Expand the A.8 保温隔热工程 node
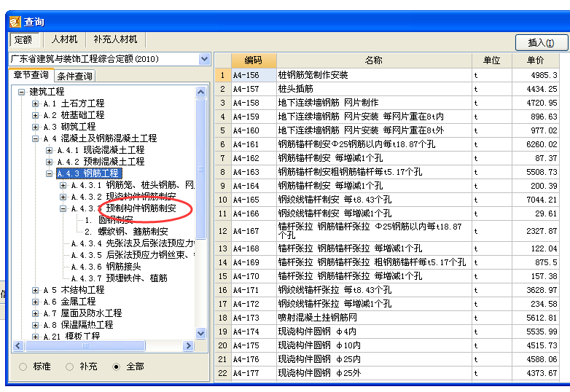This screenshot has width=570, height=392. pos(35,325)
